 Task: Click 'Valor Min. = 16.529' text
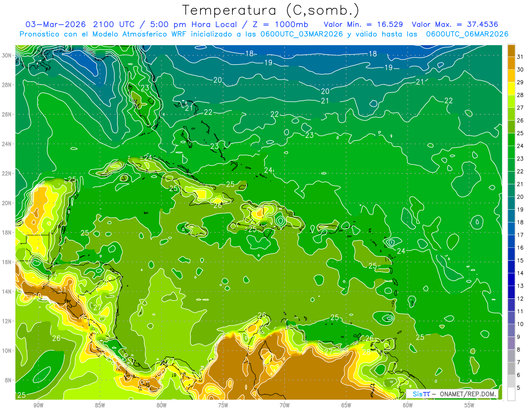pyautogui.click(x=364, y=24)
